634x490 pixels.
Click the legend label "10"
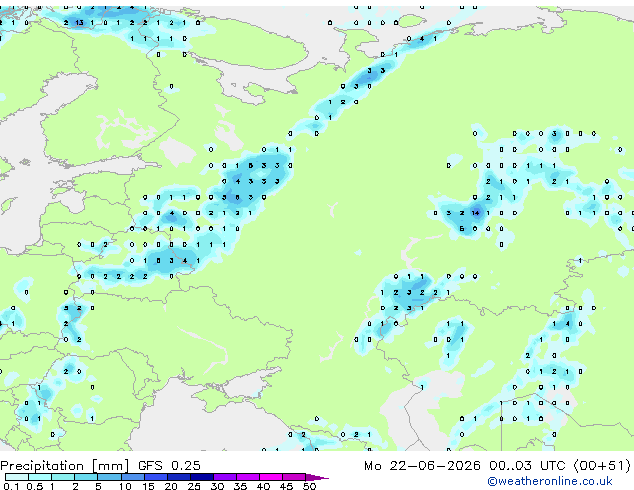125,486
